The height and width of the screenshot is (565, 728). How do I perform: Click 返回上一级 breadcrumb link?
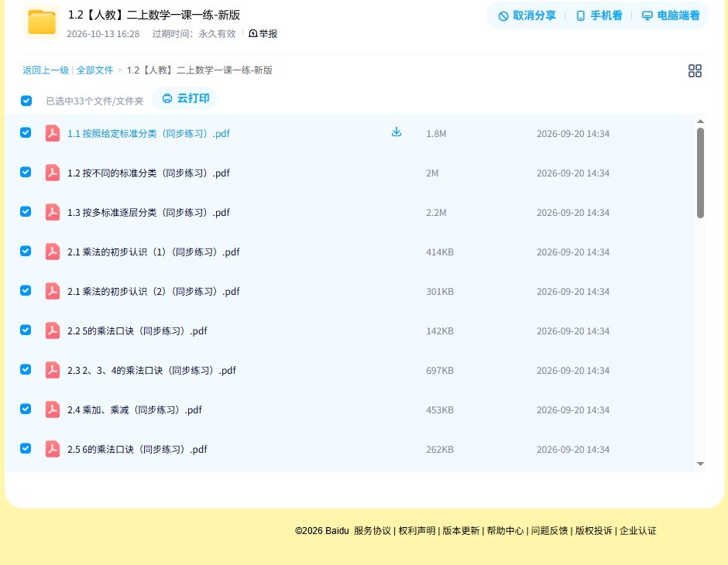pyautogui.click(x=46, y=70)
